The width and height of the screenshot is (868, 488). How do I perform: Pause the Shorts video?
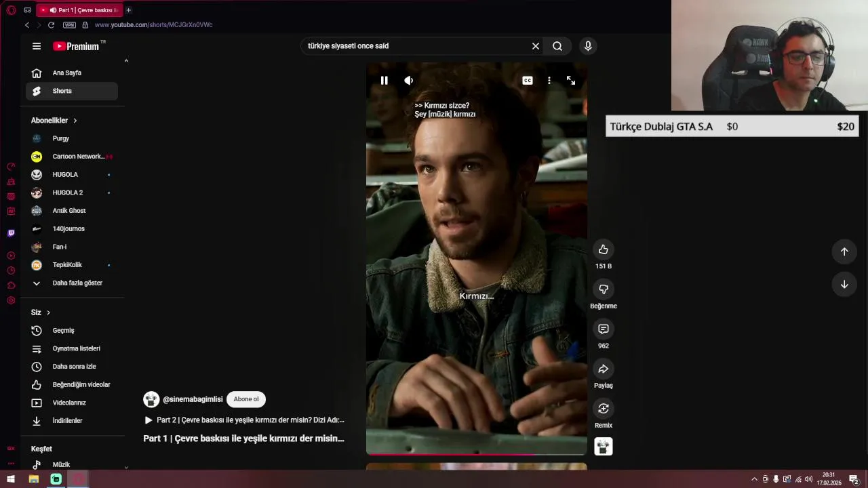(x=384, y=80)
